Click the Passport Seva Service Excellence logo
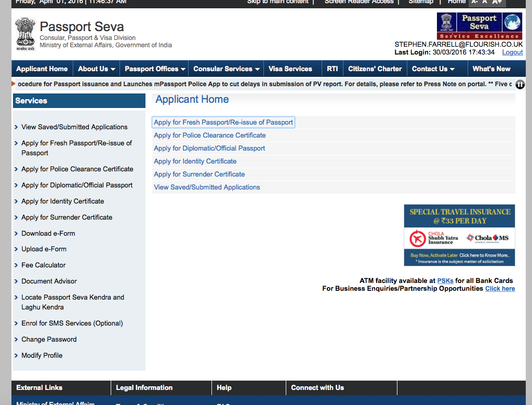 click(x=479, y=26)
